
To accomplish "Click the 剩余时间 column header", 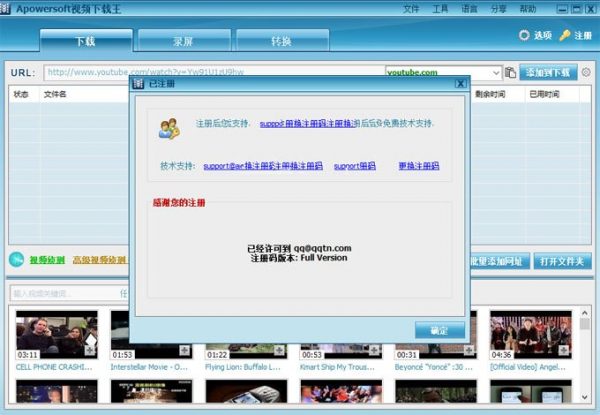I will 490,94.
